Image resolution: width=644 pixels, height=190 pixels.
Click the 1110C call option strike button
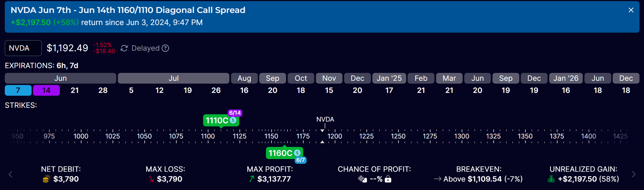[x=218, y=121]
